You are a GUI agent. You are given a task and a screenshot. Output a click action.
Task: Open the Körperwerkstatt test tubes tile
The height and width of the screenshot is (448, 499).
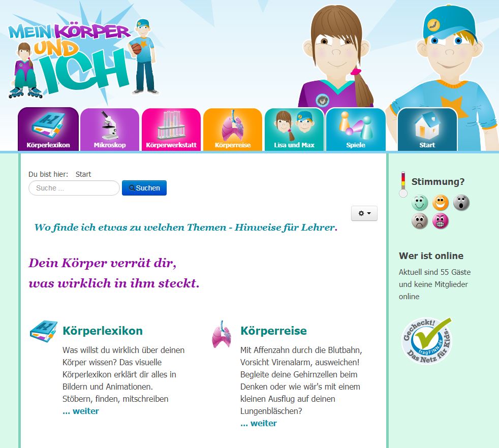[x=171, y=129]
